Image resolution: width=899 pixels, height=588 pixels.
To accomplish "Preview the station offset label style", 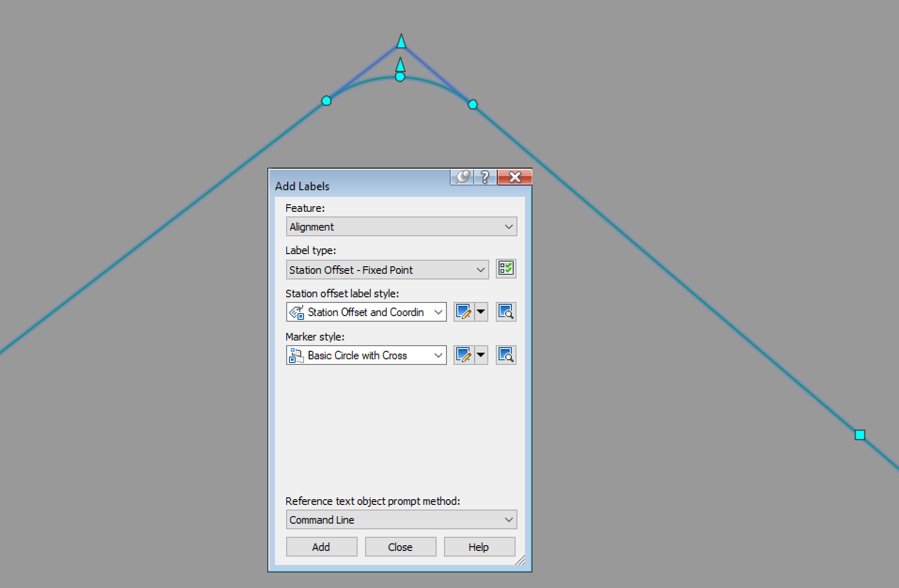I will pyautogui.click(x=506, y=311).
